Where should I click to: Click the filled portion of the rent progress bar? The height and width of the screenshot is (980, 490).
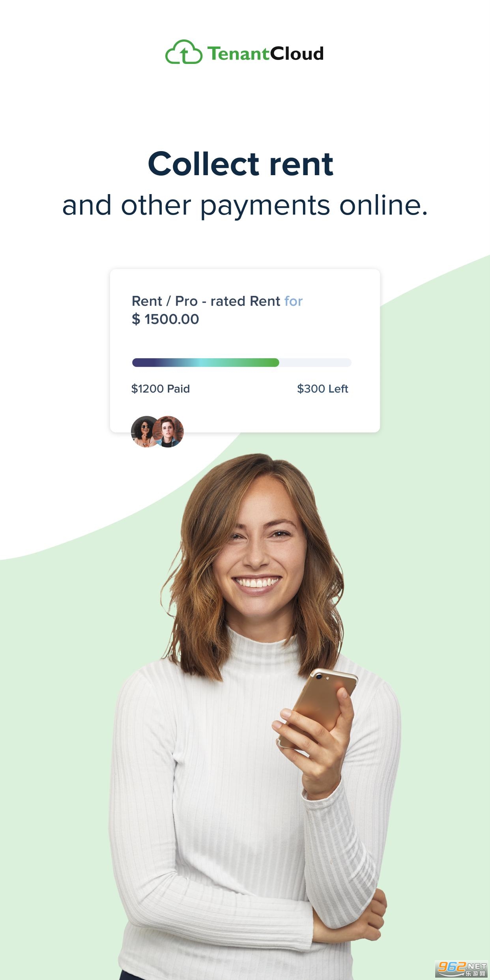tap(205, 363)
